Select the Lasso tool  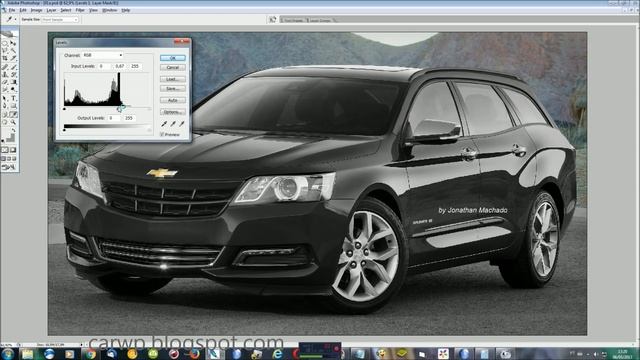tap(5, 51)
